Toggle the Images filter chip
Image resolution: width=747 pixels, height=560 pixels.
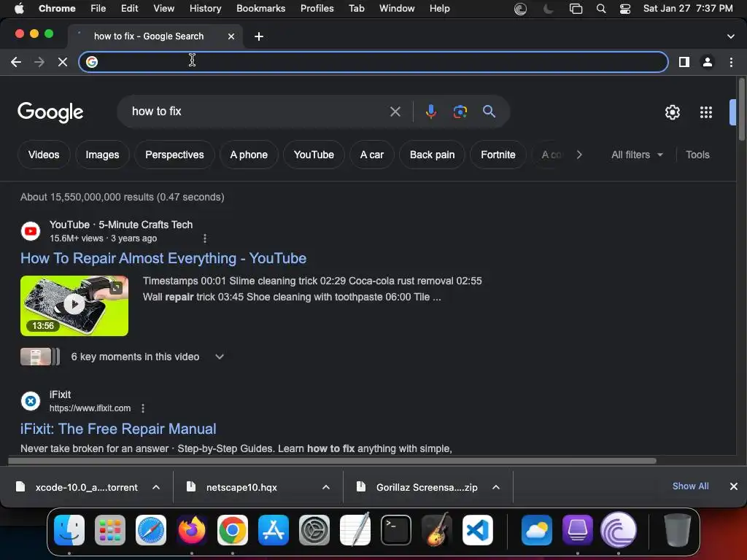point(102,155)
